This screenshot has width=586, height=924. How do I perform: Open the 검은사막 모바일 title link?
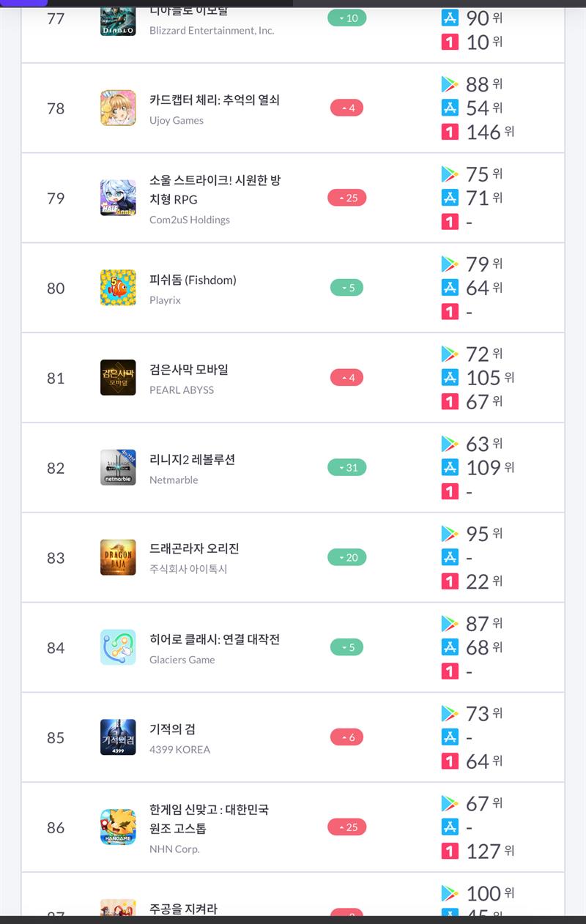tap(189, 370)
